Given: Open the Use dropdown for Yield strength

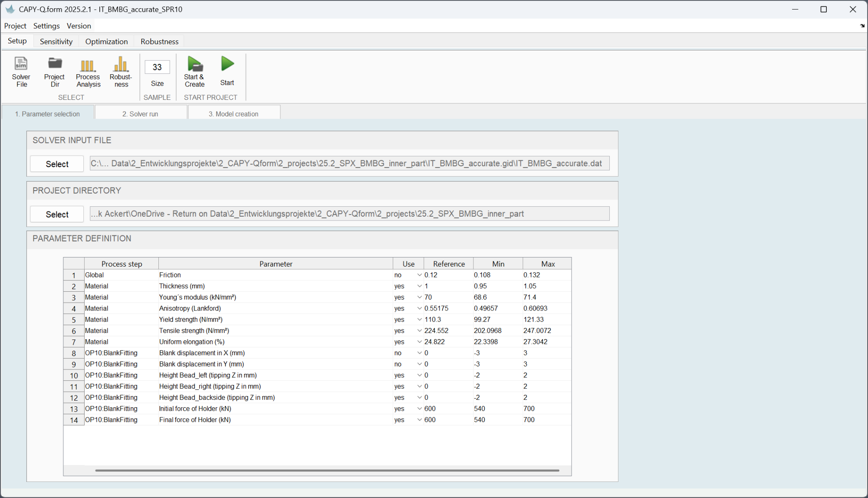Looking at the screenshot, I should (x=419, y=320).
